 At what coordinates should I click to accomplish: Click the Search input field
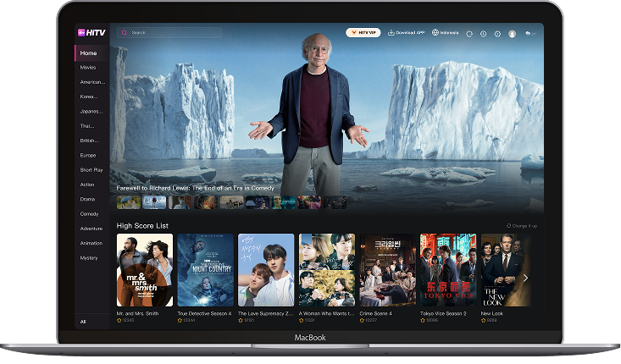[x=174, y=33]
